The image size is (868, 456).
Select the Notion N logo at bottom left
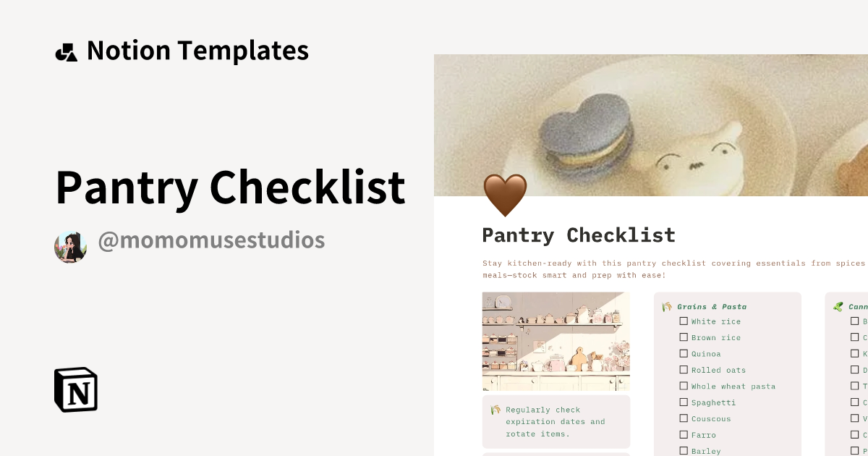coord(75,389)
